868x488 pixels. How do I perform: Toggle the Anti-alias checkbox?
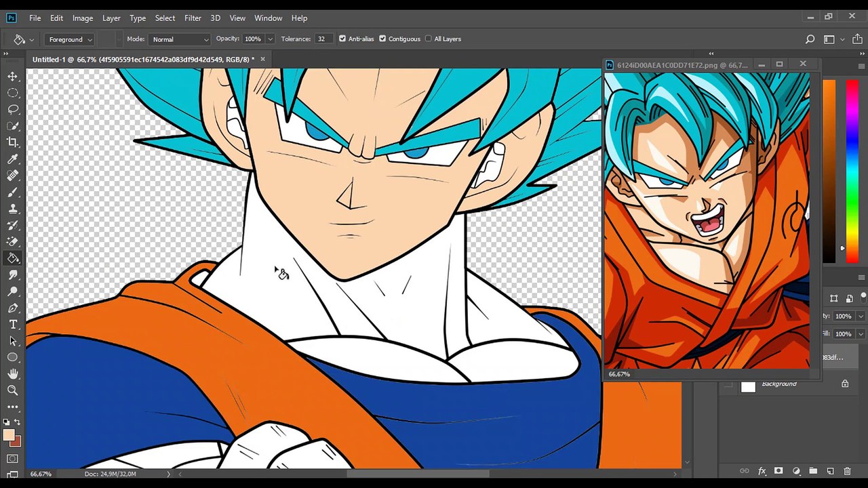click(x=342, y=39)
